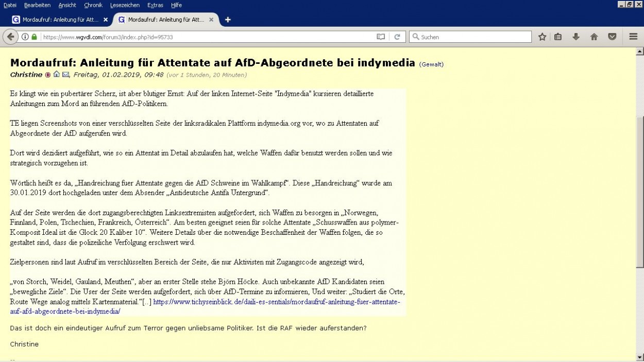The image size is (644, 362).
Task: Bookmark this page with the star icon
Action: [x=542, y=37]
